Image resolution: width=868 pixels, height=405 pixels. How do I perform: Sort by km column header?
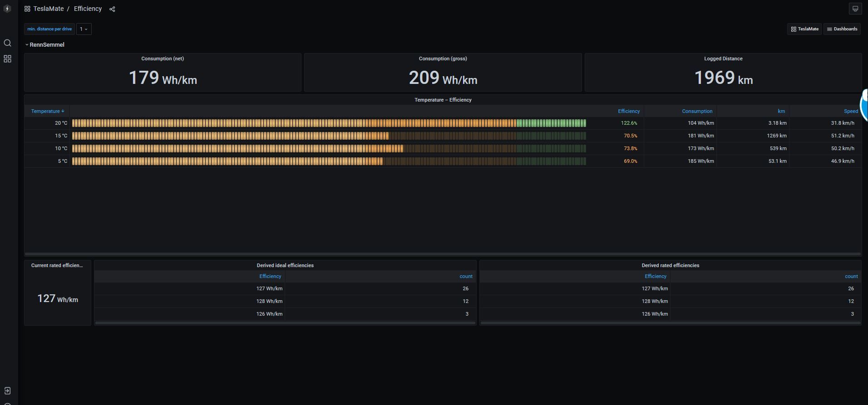tap(781, 111)
